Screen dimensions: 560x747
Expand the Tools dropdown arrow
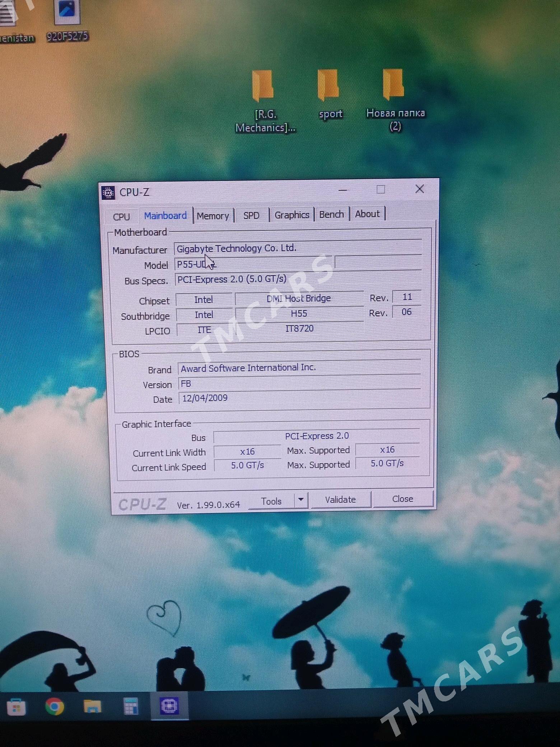click(x=301, y=500)
